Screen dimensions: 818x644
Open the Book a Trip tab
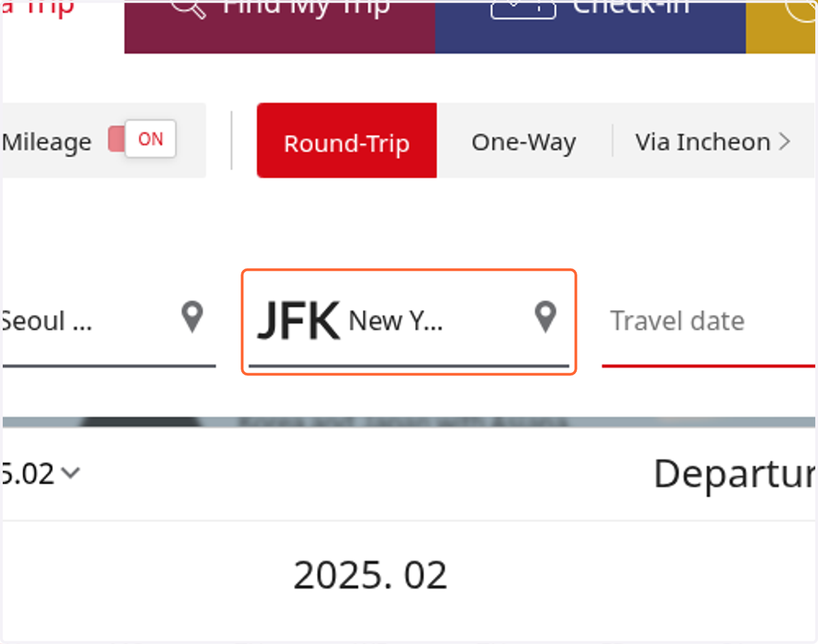[x=62, y=27]
